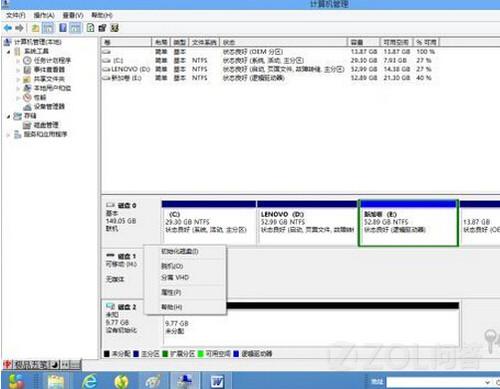Image resolution: width=500 pixels, height=389 pixels.
Task: Click the 事件查看器 icon in the tree
Action: coord(27,70)
